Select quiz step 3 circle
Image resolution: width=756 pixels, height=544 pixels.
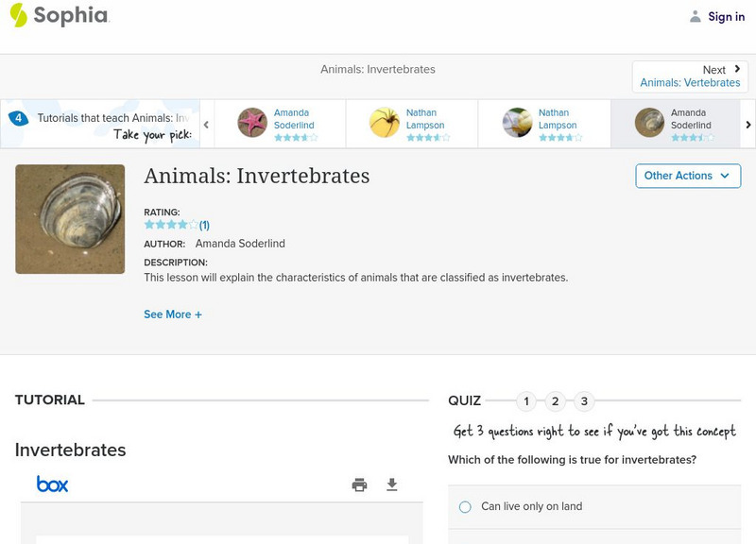pyautogui.click(x=585, y=400)
